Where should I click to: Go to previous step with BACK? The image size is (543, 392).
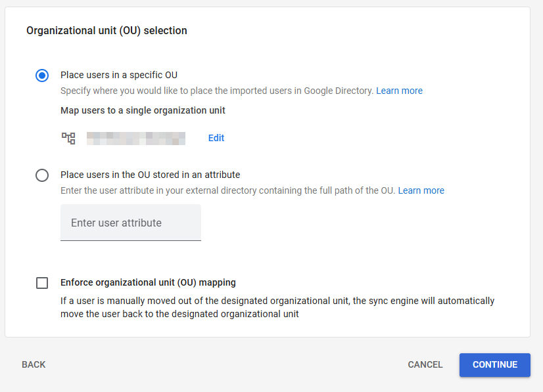[34, 364]
